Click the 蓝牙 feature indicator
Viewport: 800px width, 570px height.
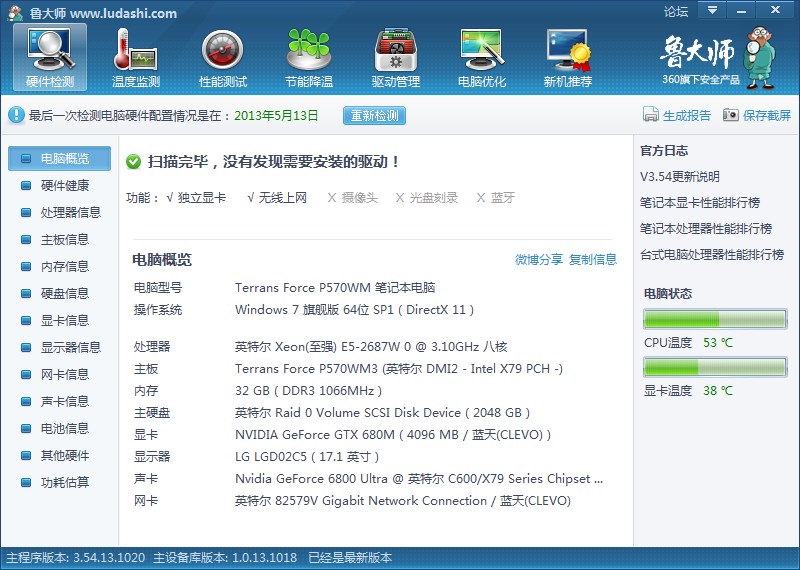pos(495,197)
